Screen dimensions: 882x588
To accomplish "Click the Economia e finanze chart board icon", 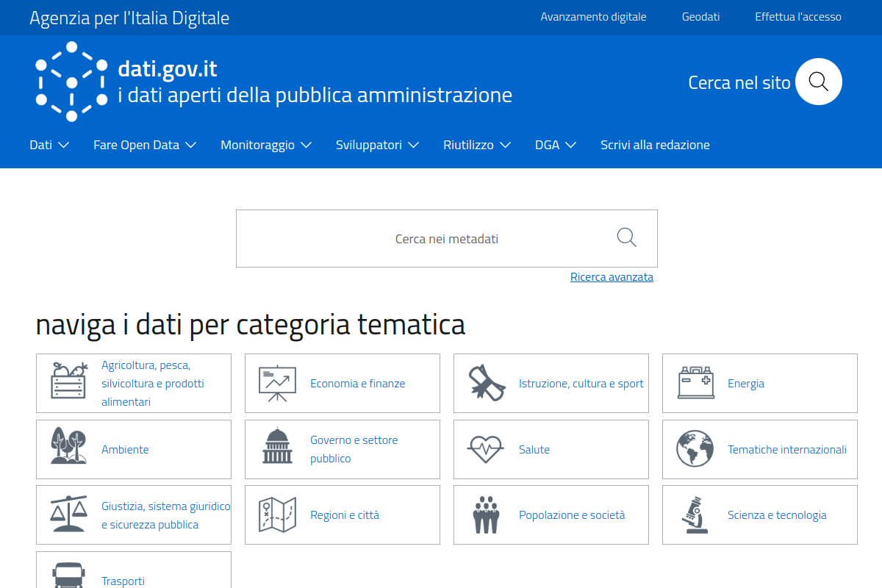I will [x=277, y=384].
